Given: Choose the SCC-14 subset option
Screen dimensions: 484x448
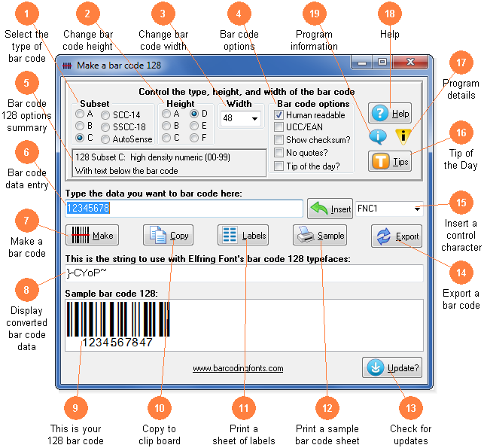Looking at the screenshot, I should (105, 115).
